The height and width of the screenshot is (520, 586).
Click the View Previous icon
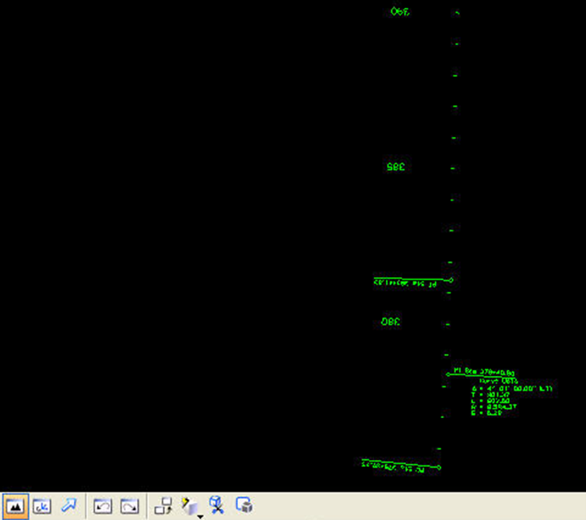point(103,506)
